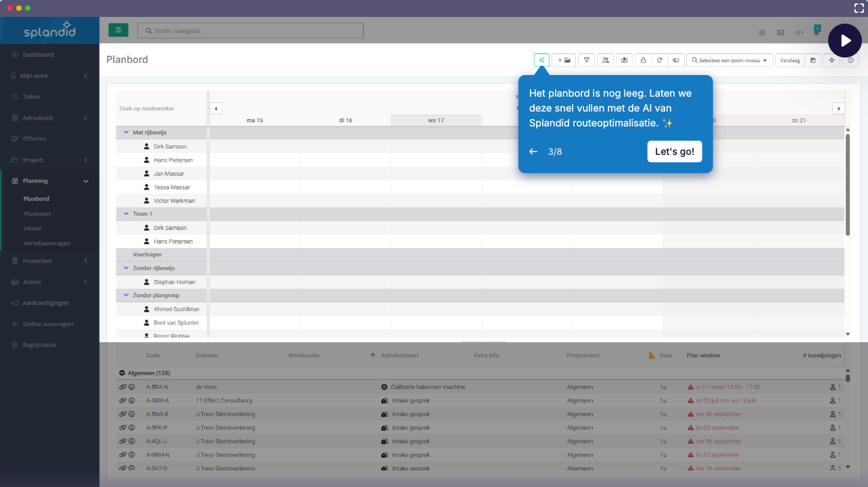Click the refresh arrow icon in toolbar
The image size is (868, 487).
(x=660, y=60)
